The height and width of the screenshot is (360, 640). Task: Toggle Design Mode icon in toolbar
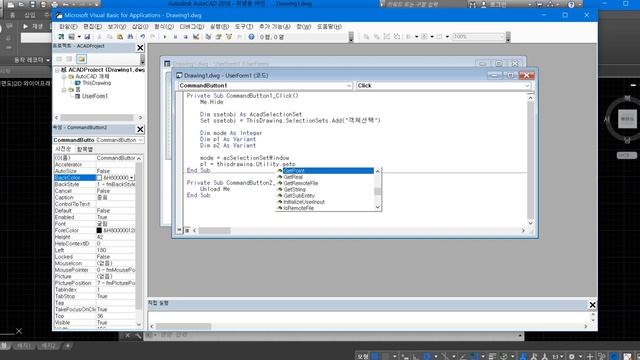click(x=196, y=37)
